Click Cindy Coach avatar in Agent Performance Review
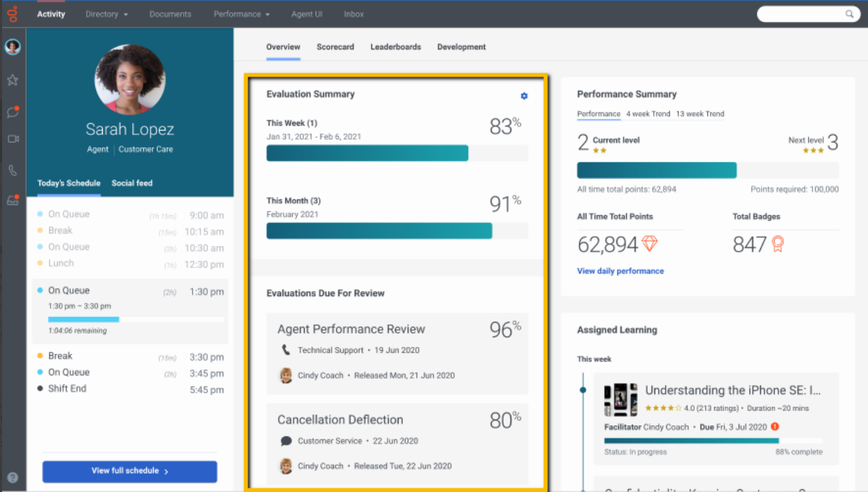 [x=286, y=375]
